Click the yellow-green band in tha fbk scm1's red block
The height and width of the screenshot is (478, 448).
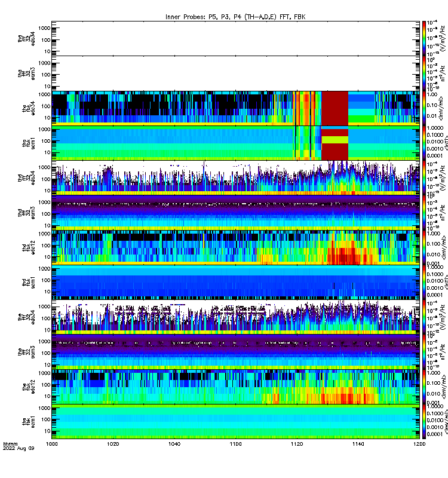click(x=335, y=140)
